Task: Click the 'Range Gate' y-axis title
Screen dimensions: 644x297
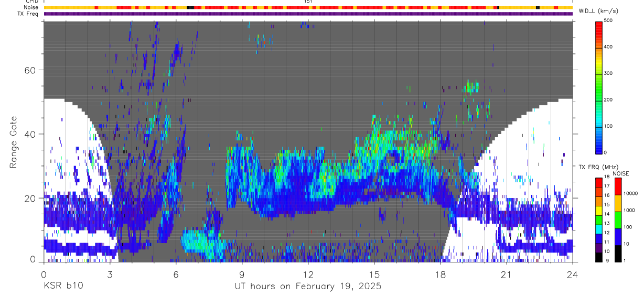Action: (x=14, y=142)
